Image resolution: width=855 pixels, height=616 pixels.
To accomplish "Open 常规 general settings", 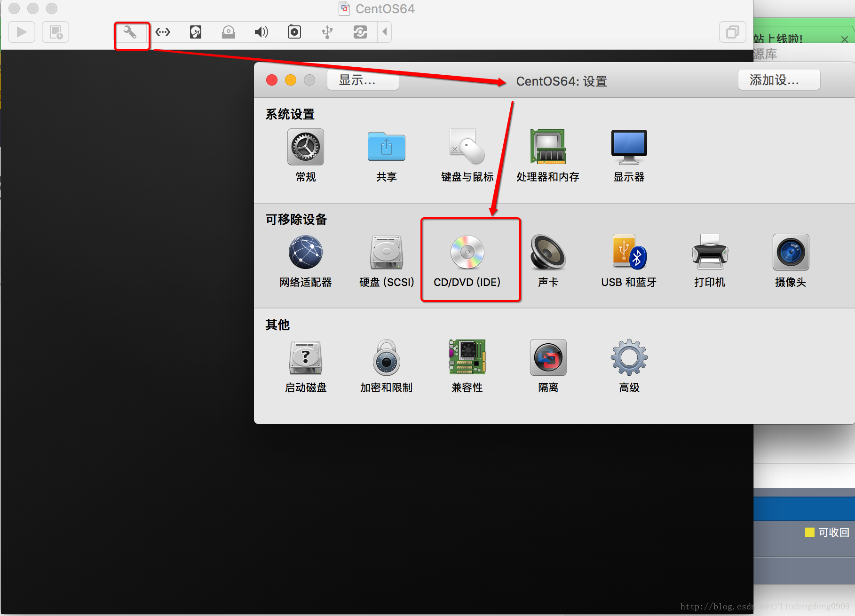I will (x=306, y=156).
